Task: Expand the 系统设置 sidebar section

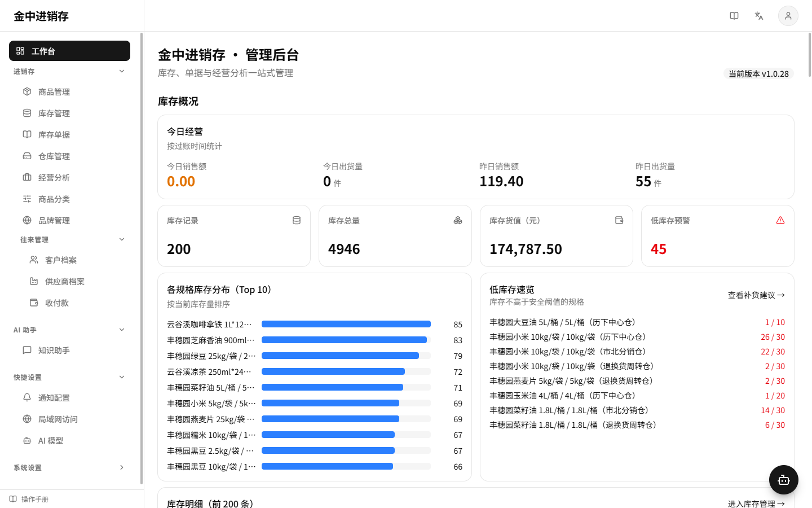Action: 122,467
